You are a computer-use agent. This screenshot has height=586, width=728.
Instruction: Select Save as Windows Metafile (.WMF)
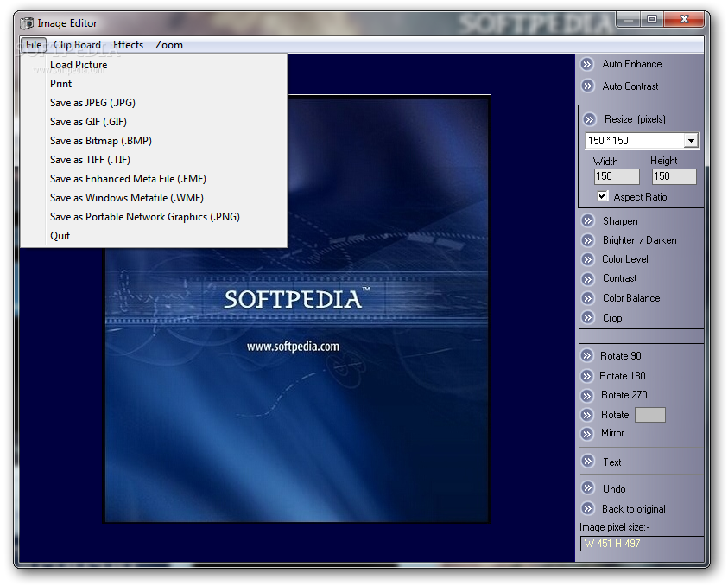154,198
